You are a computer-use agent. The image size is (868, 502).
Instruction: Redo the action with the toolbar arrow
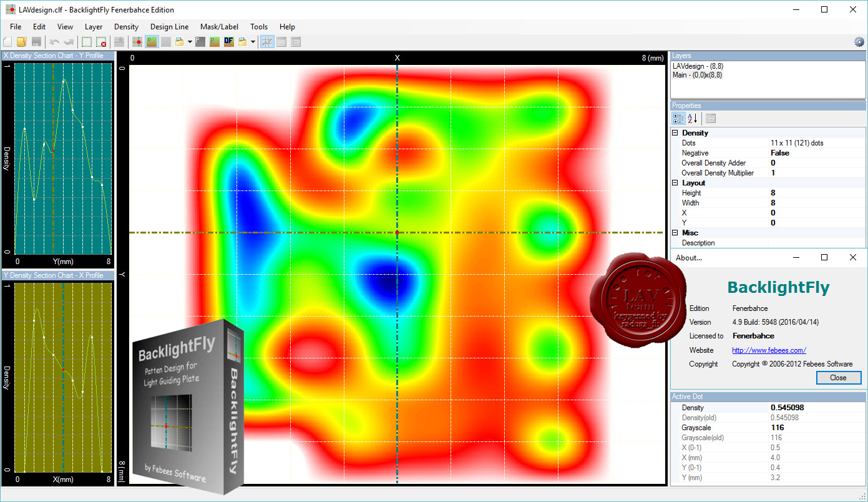click(x=68, y=42)
